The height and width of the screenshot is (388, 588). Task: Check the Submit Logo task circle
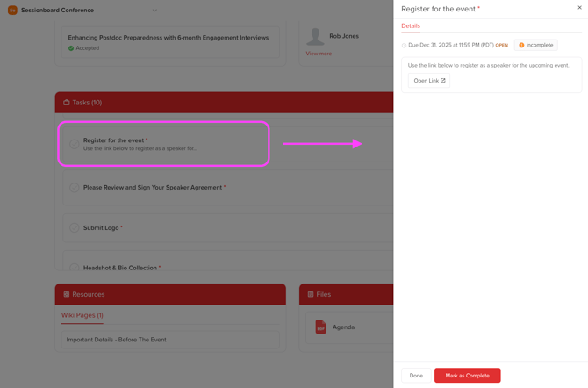point(75,228)
